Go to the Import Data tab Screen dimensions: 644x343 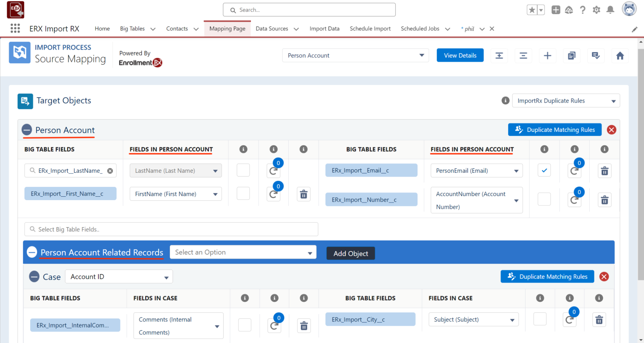[324, 29]
